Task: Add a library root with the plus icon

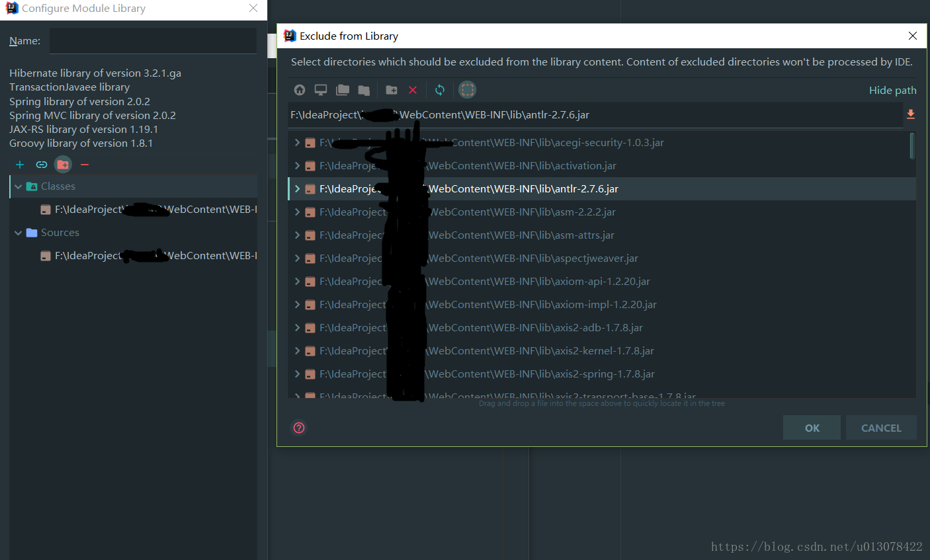Action: pos(20,165)
